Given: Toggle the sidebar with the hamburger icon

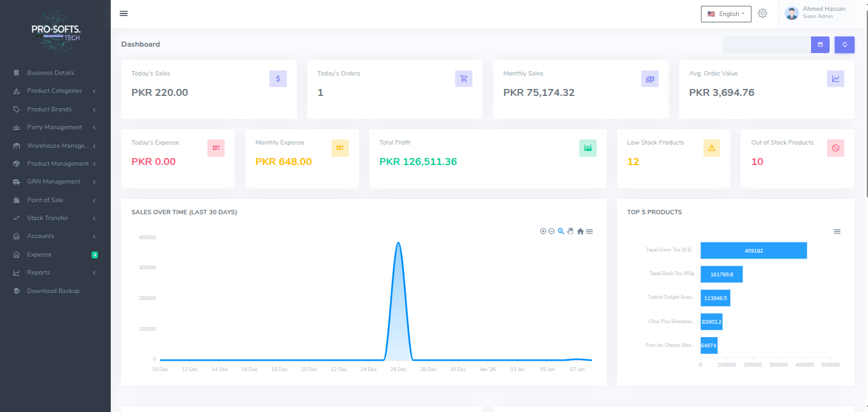Looking at the screenshot, I should (x=124, y=13).
